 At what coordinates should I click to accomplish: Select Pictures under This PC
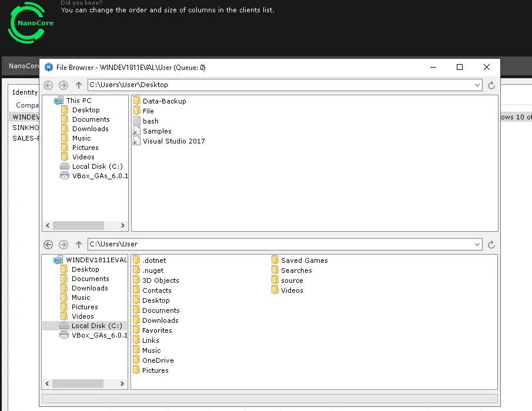80,148
